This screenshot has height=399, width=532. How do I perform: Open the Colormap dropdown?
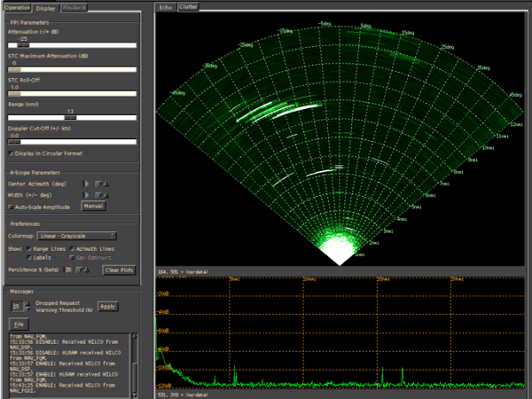pyautogui.click(x=77, y=236)
